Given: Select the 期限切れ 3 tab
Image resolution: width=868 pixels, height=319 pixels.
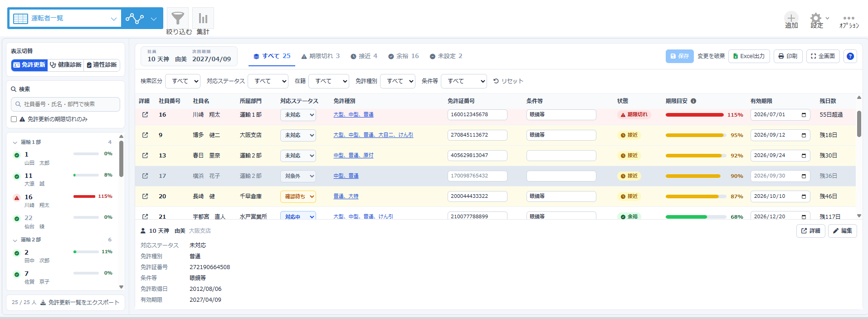Looking at the screenshot, I should tap(320, 56).
